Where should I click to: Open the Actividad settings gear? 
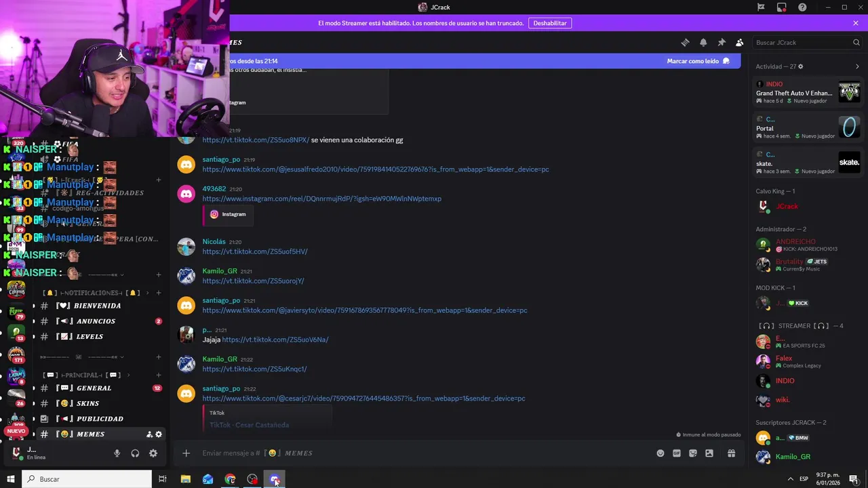[801, 66]
